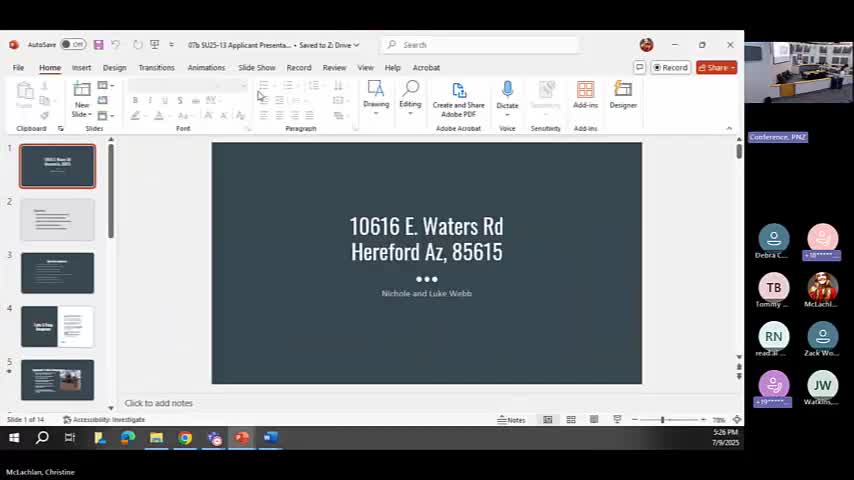The image size is (854, 480).
Task: Click the Redo arrow icon
Action: tap(137, 45)
